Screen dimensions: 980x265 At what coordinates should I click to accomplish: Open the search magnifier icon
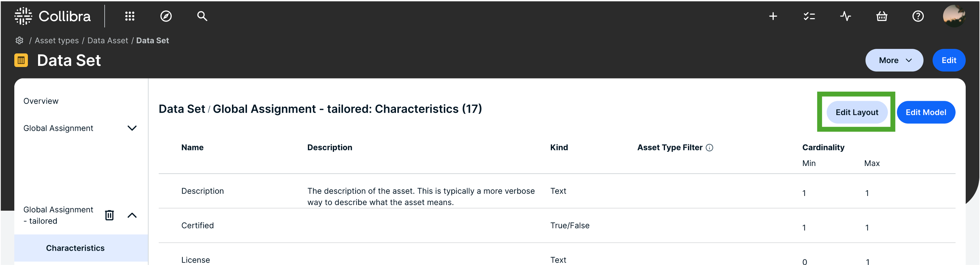(x=202, y=16)
